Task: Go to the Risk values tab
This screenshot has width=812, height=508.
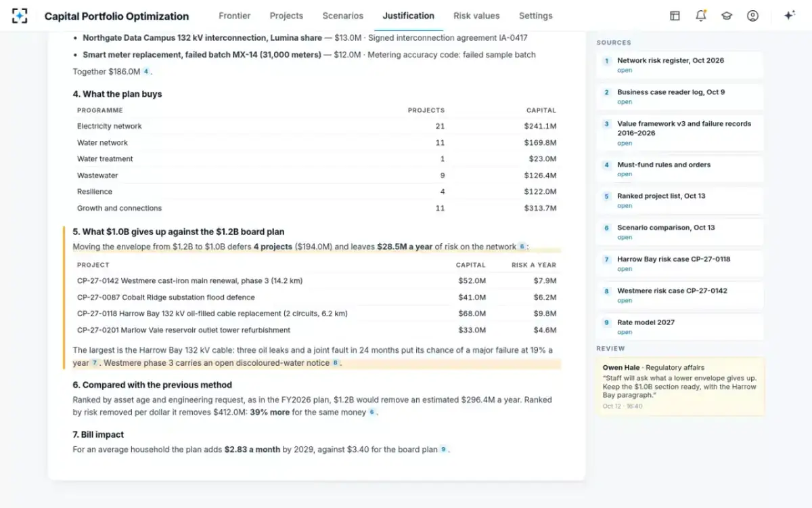Action: 476,16
